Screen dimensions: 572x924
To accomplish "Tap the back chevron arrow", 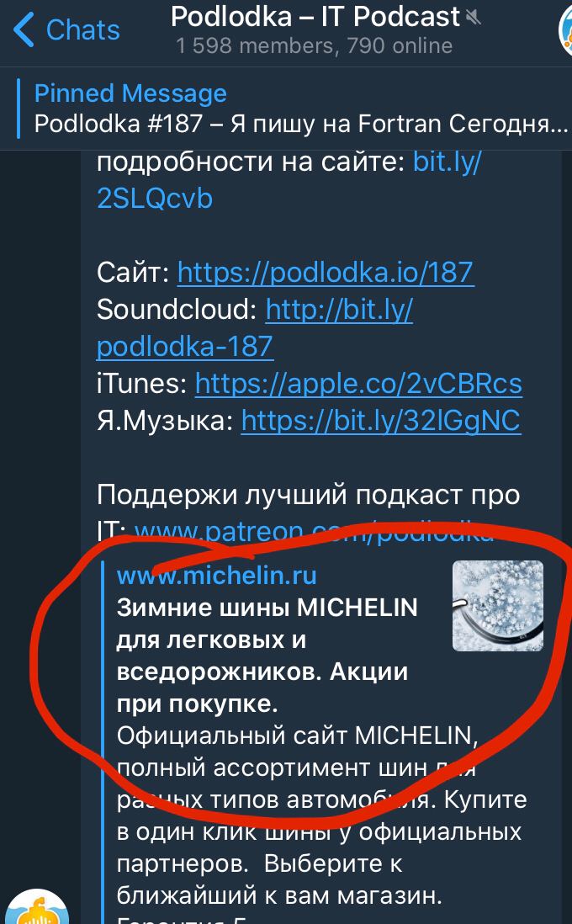I will 24,29.
